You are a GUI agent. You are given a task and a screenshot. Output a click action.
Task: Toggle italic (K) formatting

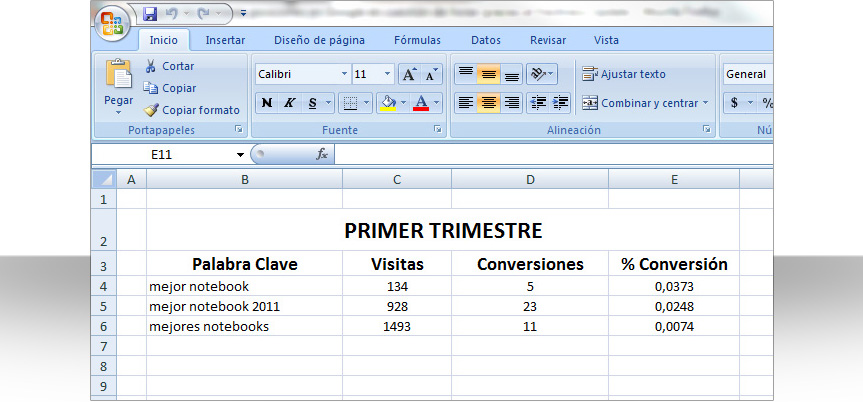pos(290,102)
